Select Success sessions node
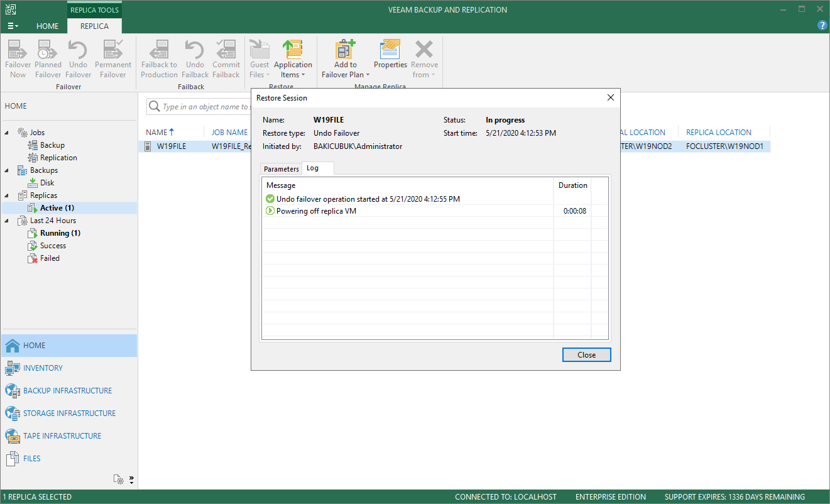The image size is (830, 504). [53, 246]
